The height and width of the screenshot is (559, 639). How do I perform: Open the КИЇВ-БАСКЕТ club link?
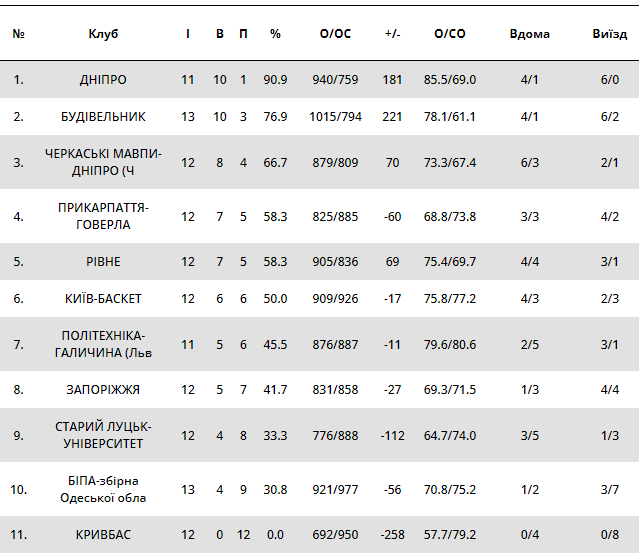[103, 299]
